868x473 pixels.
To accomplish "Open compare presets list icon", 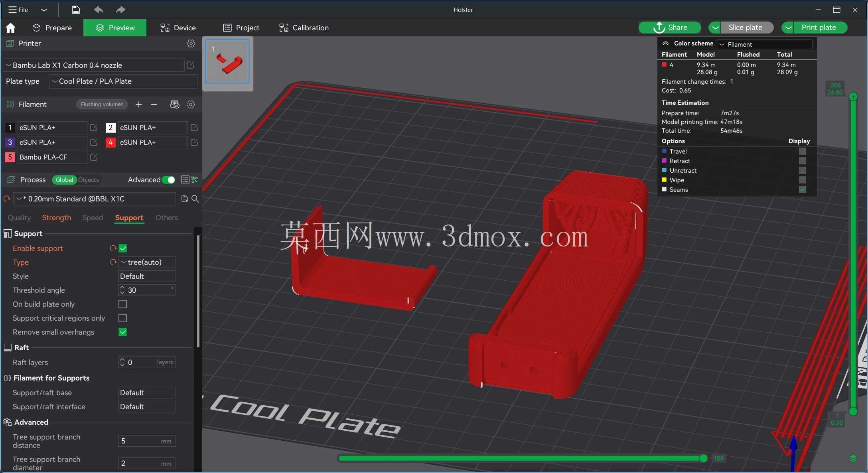I will [x=185, y=180].
